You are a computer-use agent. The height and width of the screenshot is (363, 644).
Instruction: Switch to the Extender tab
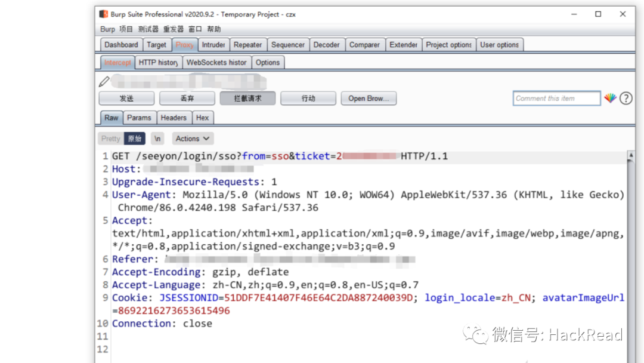pos(403,45)
